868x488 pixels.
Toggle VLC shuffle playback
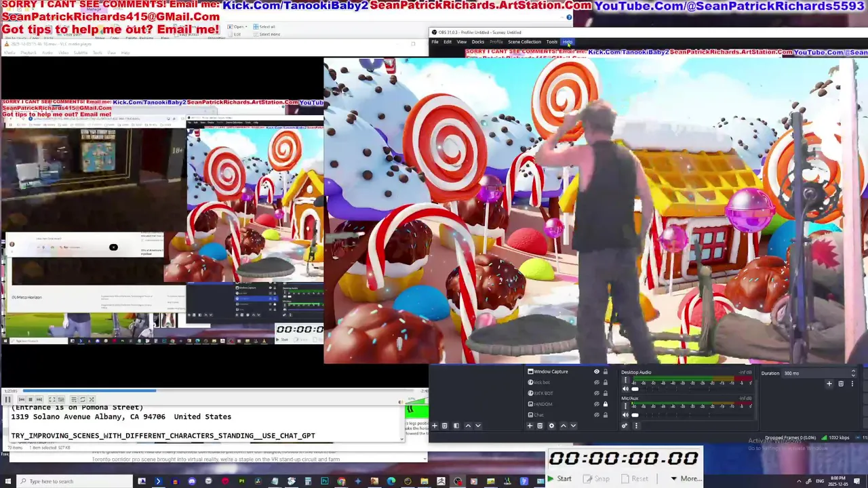click(92, 399)
